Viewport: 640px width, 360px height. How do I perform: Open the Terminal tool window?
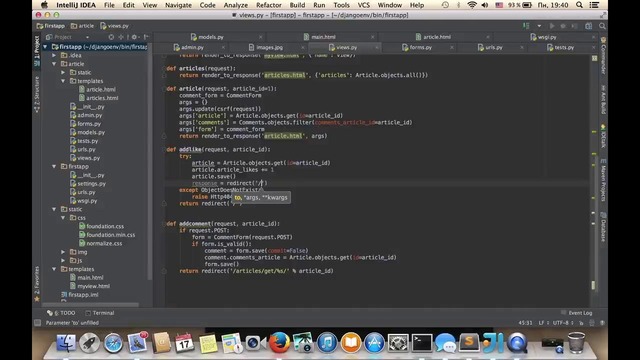click(99, 313)
